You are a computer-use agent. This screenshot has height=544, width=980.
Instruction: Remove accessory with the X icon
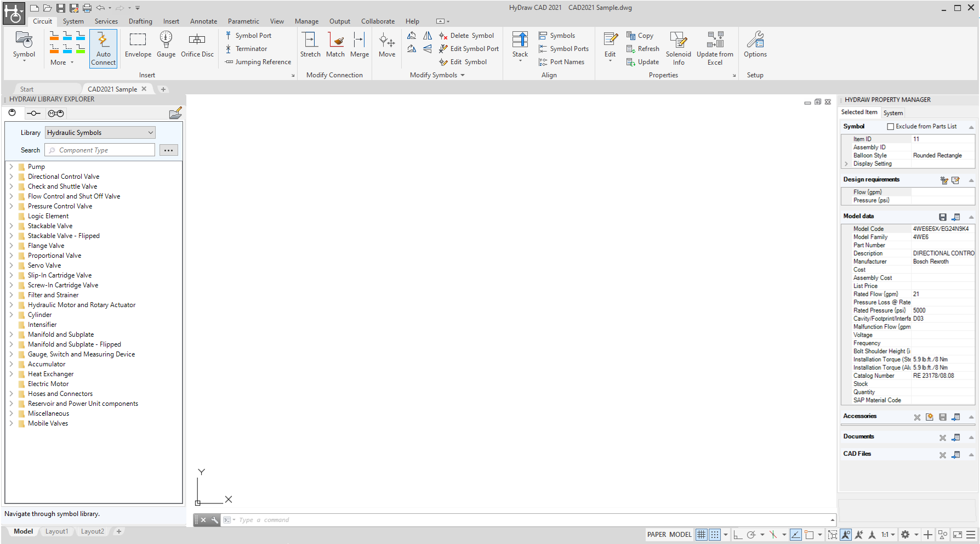[917, 417]
